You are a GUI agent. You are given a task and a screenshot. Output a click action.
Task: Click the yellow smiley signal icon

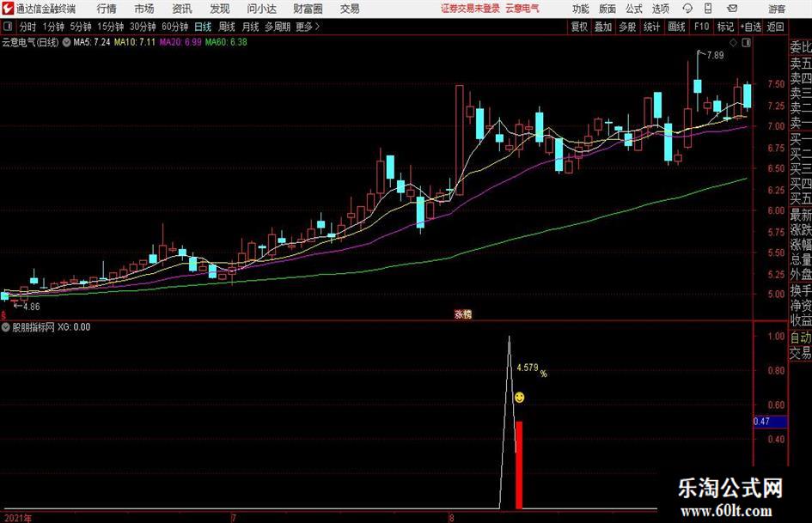click(519, 397)
